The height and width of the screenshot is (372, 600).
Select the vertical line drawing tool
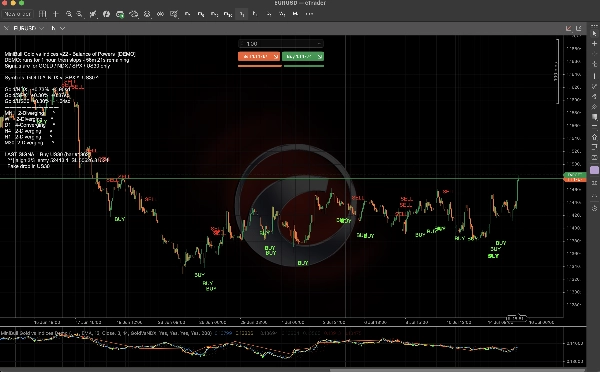(x=594, y=76)
